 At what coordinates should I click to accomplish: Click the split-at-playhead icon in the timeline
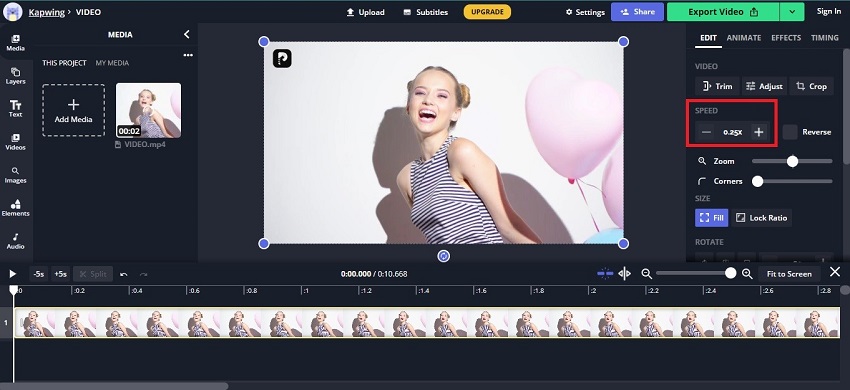pos(624,274)
